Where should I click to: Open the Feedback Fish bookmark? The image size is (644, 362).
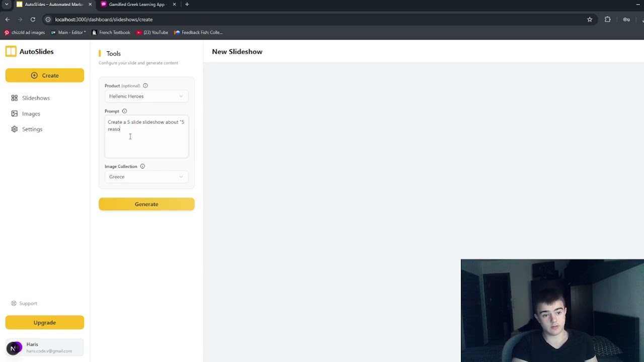[x=198, y=33]
